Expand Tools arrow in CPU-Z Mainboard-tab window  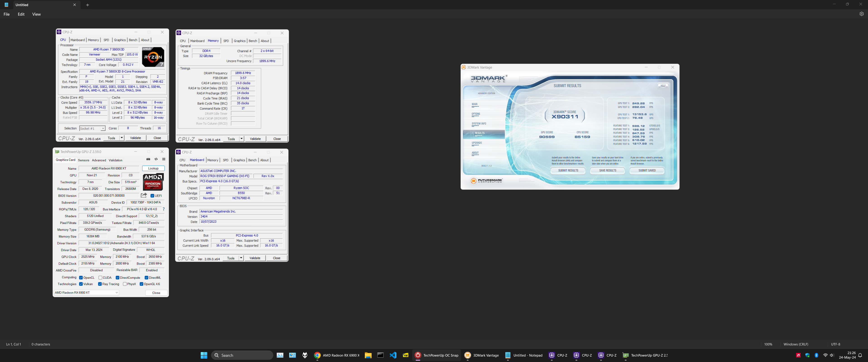coord(241,258)
